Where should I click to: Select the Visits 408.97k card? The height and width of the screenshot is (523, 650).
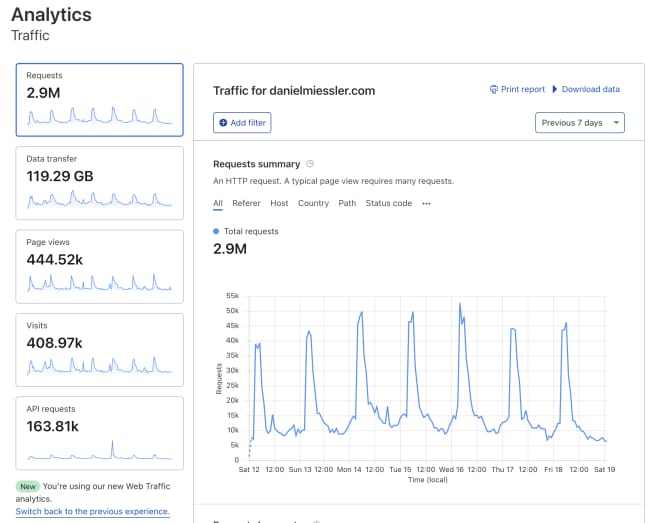99,350
